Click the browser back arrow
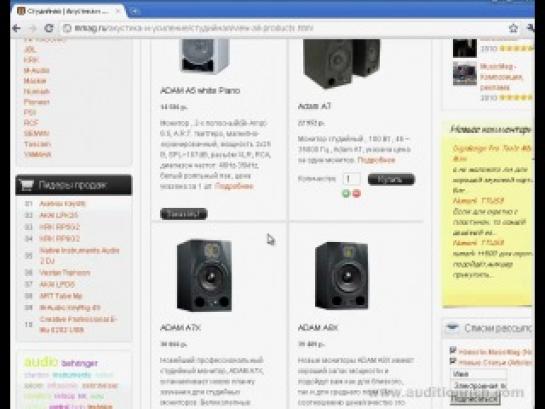 point(16,28)
